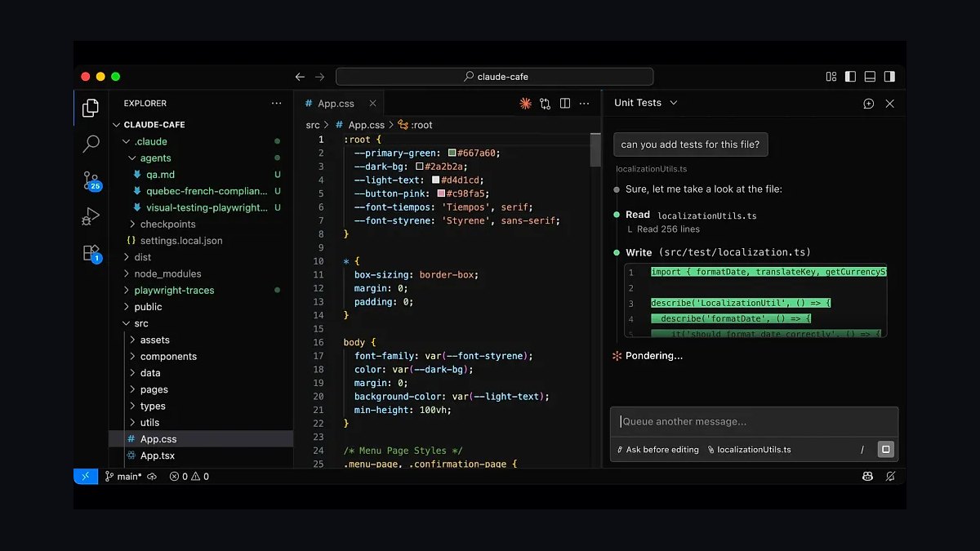Open the Run and Debug view
The height and width of the screenshot is (551, 980).
tap(91, 216)
